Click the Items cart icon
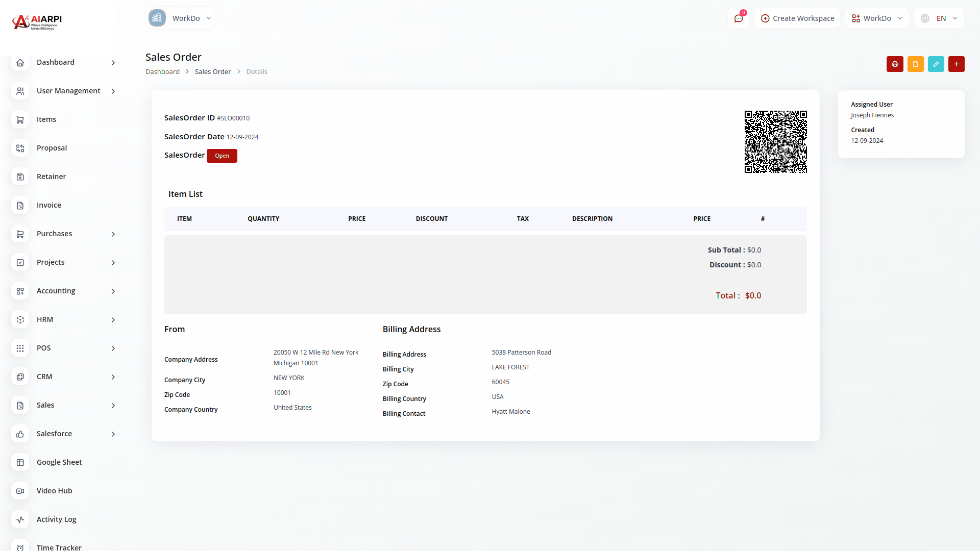 20,119
